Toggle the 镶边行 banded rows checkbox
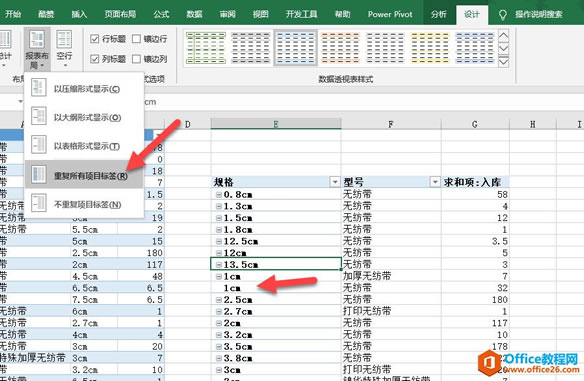This screenshot has height=381, width=584. click(136, 39)
